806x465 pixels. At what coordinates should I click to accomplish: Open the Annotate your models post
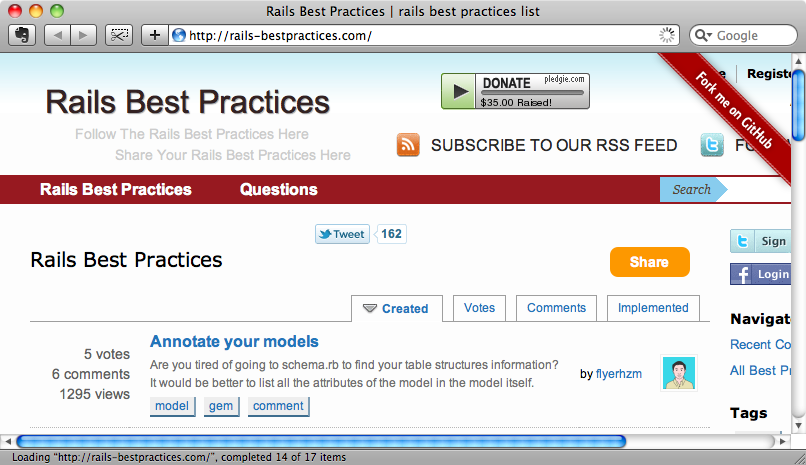(234, 342)
